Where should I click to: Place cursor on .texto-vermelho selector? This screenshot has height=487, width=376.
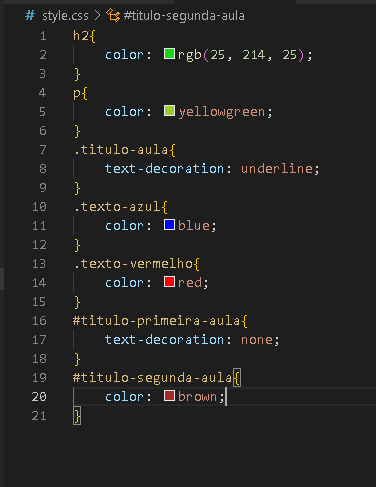(x=133, y=264)
